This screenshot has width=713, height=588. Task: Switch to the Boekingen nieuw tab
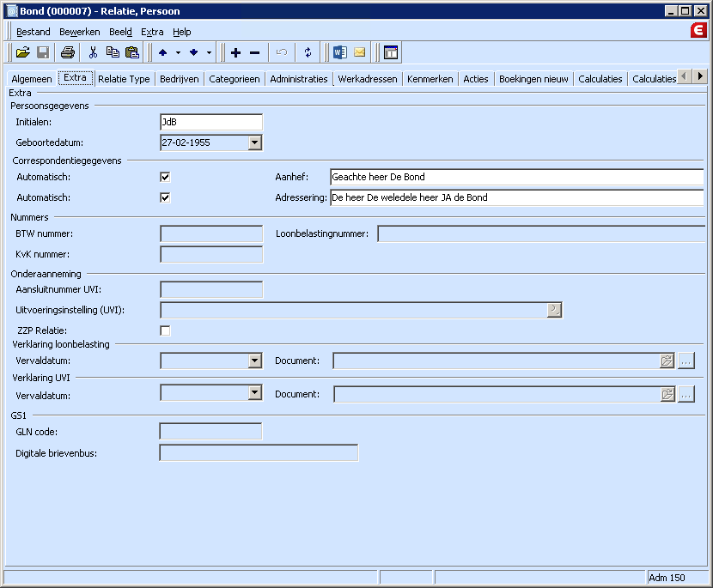pos(533,79)
